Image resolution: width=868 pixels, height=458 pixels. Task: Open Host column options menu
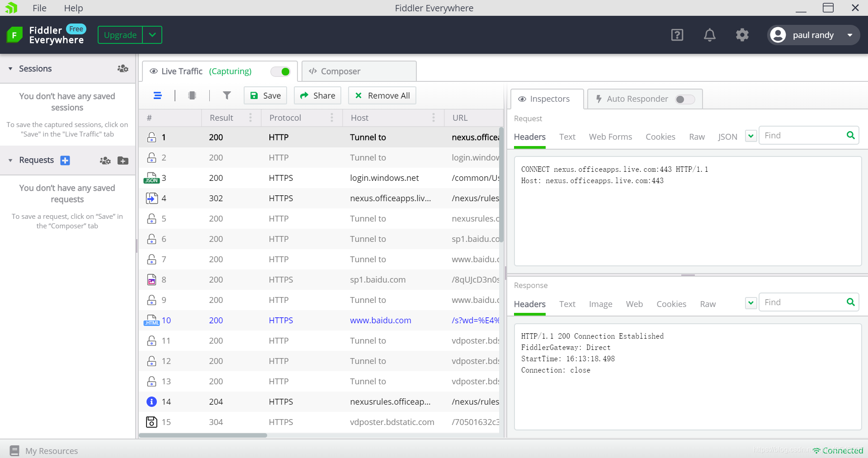434,118
